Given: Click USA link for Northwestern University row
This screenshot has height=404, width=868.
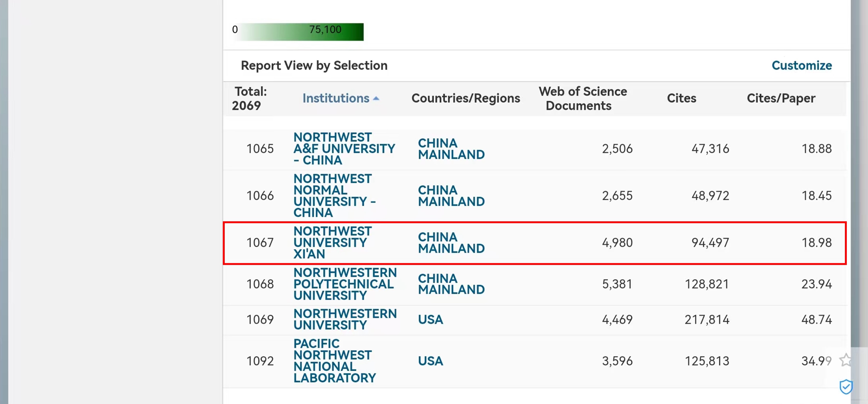Looking at the screenshot, I should pos(430,319).
